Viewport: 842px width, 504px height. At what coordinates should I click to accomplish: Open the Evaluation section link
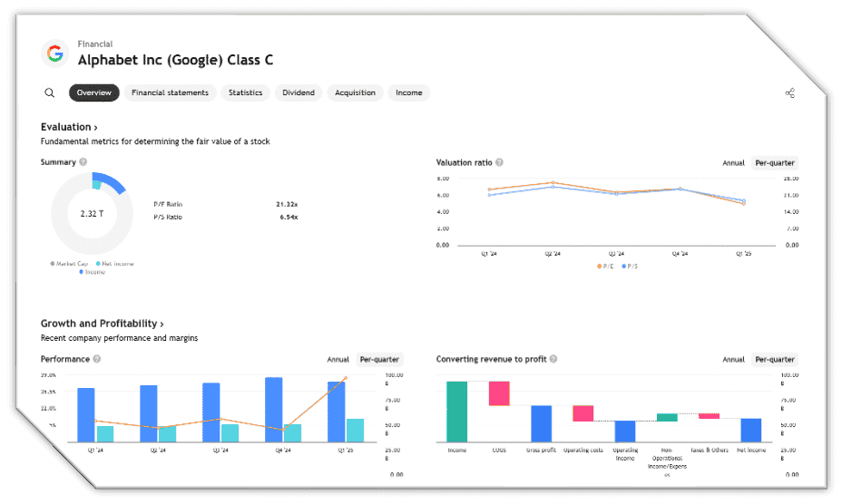pos(69,127)
